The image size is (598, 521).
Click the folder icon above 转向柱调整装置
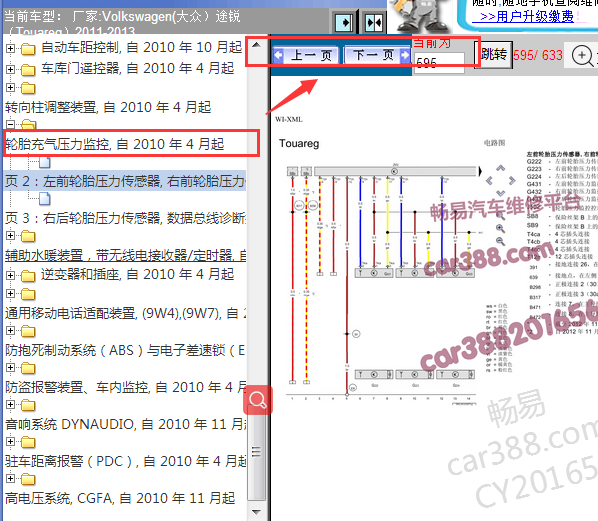pyautogui.click(x=28, y=88)
